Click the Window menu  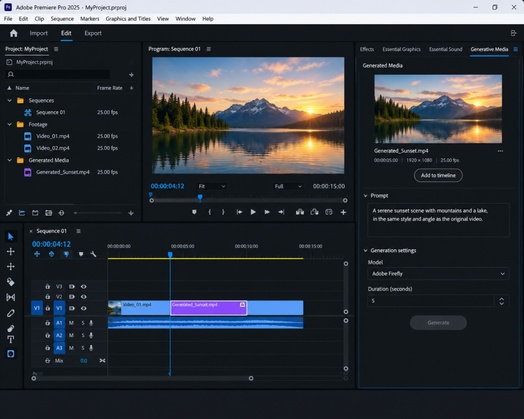[185, 19]
